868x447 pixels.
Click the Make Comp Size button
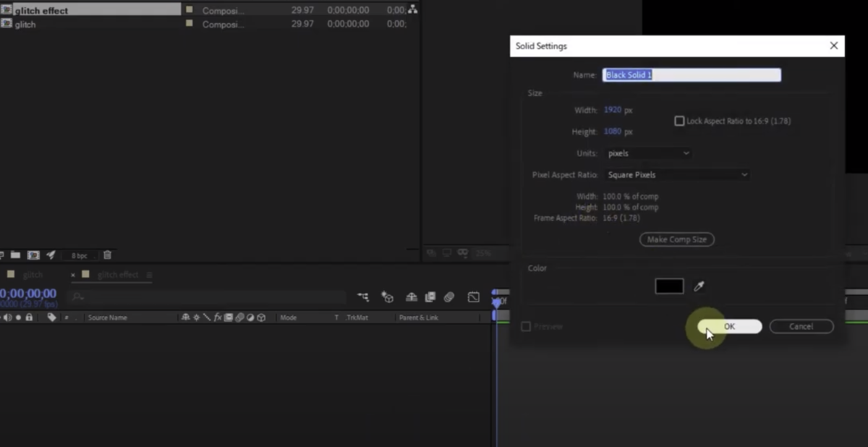coord(676,239)
